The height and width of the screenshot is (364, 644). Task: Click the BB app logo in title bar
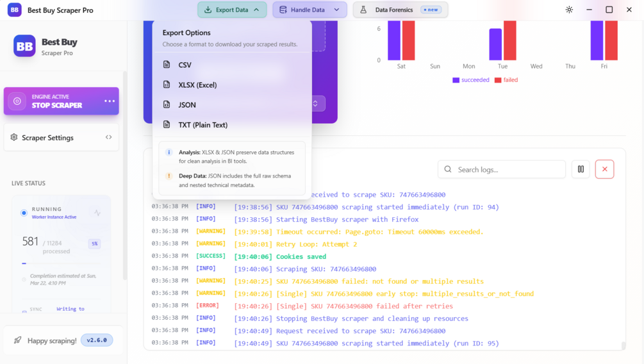pyautogui.click(x=14, y=10)
